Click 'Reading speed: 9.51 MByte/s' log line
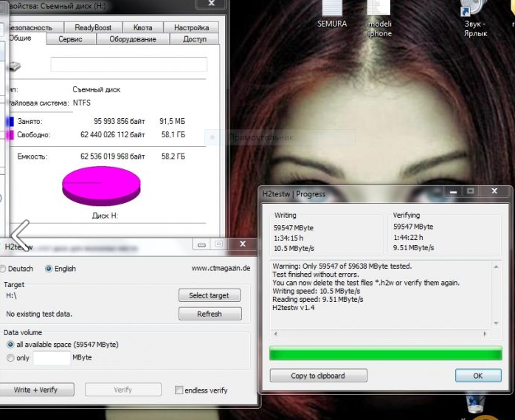Viewport: 515px width, 420px height. click(317, 299)
